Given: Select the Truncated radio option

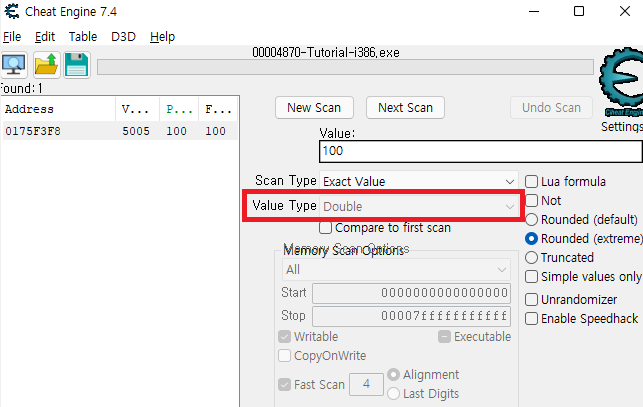Looking at the screenshot, I should (531, 258).
